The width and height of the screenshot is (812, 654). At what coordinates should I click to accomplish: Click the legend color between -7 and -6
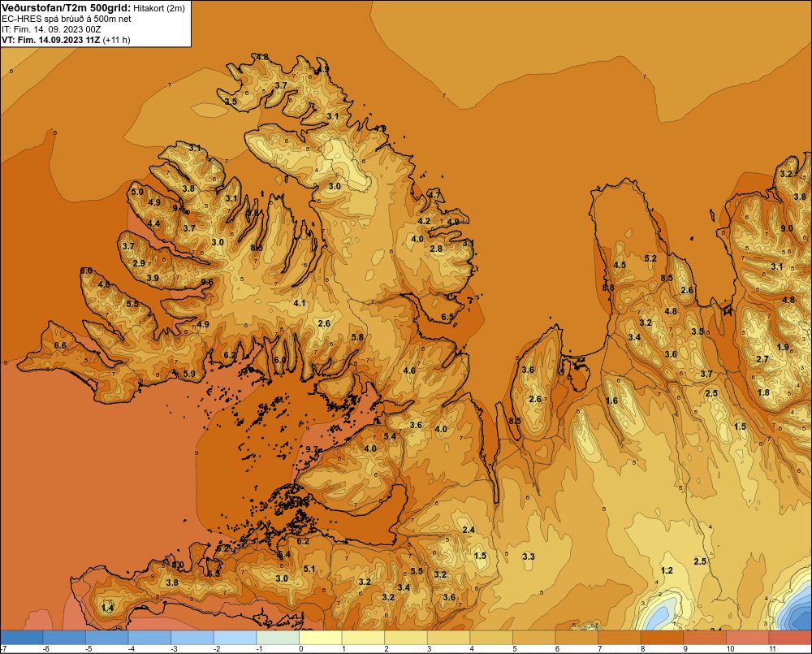click(x=21, y=638)
